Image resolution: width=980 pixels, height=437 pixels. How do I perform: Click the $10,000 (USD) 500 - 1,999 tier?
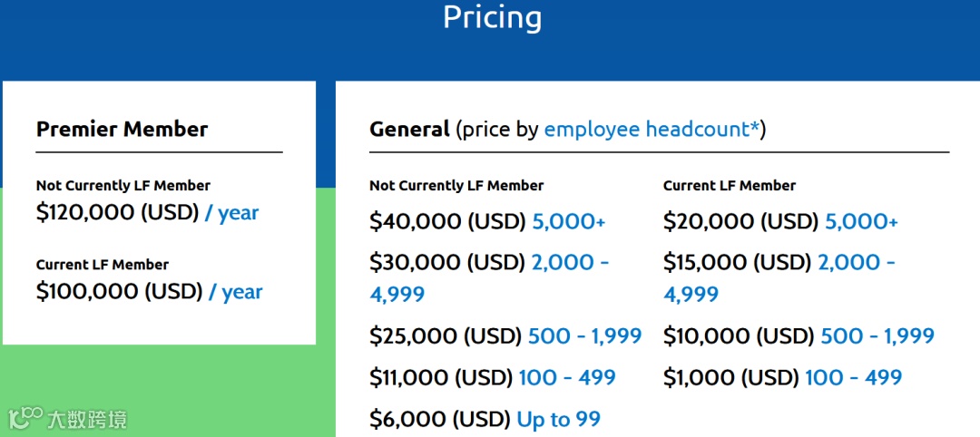pyautogui.click(x=799, y=336)
